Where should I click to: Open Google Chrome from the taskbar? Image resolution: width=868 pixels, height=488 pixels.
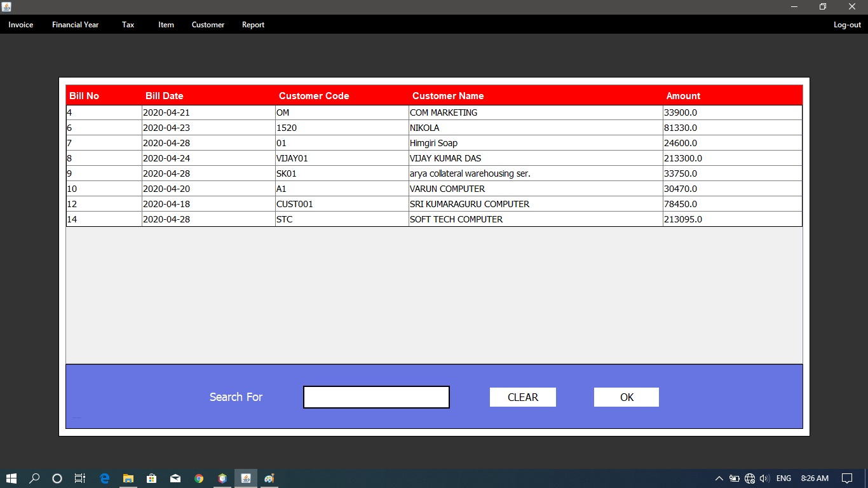[198, 478]
